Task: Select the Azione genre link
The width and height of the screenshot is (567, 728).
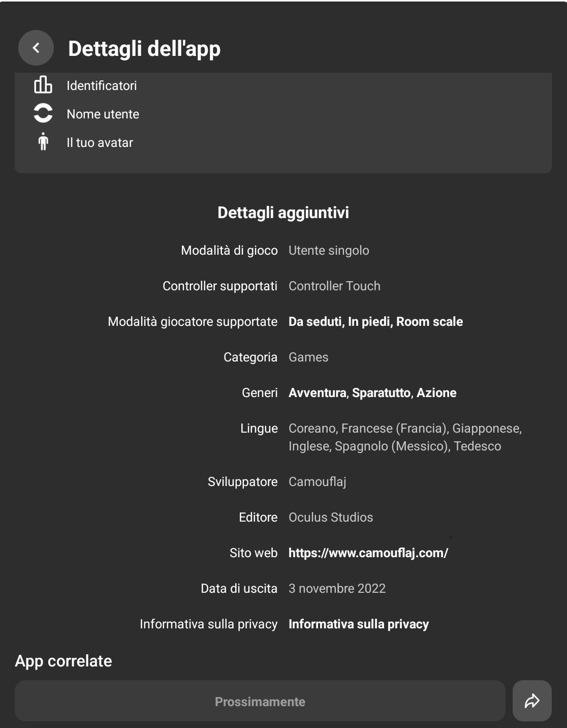Action: pyautogui.click(x=436, y=392)
